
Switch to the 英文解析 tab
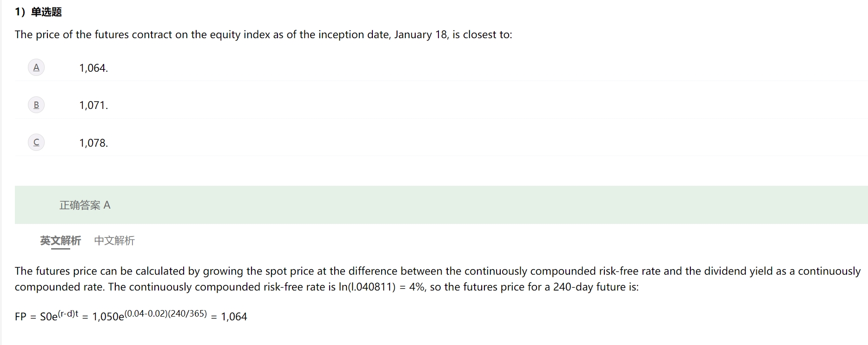[x=60, y=240]
